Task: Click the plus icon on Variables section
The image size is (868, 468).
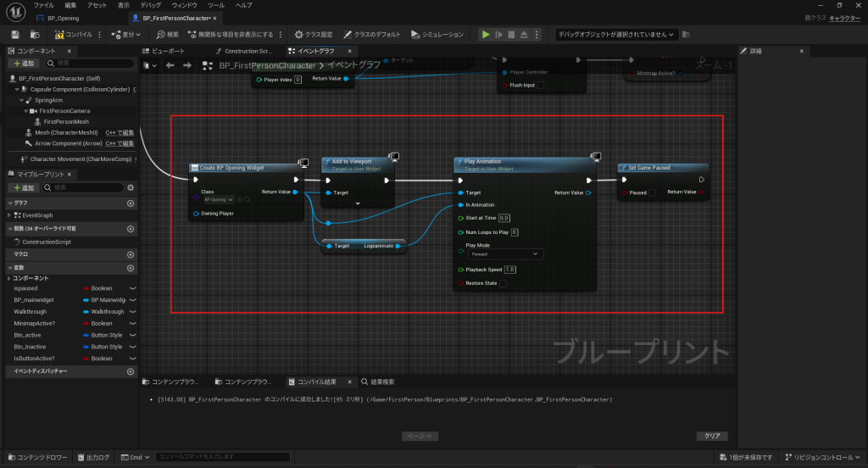Action: 131,268
